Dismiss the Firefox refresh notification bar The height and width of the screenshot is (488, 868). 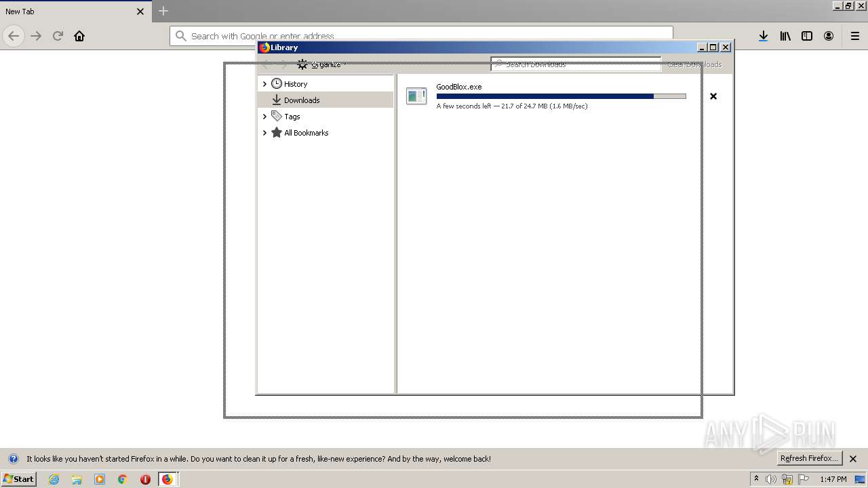(x=853, y=459)
